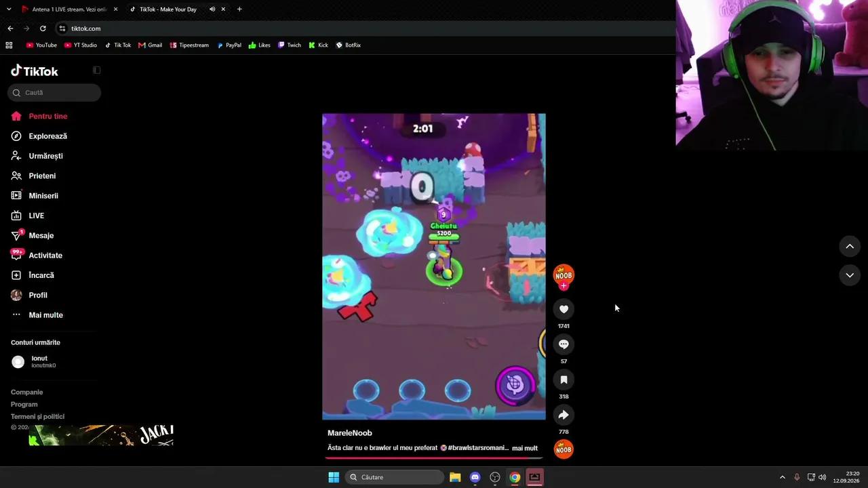Open Termeni și politici link
This screenshot has height=488, width=868.
click(37, 417)
